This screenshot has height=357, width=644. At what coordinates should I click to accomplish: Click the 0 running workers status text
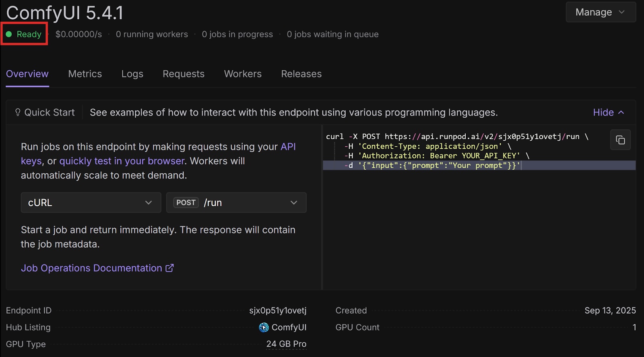pyautogui.click(x=152, y=34)
